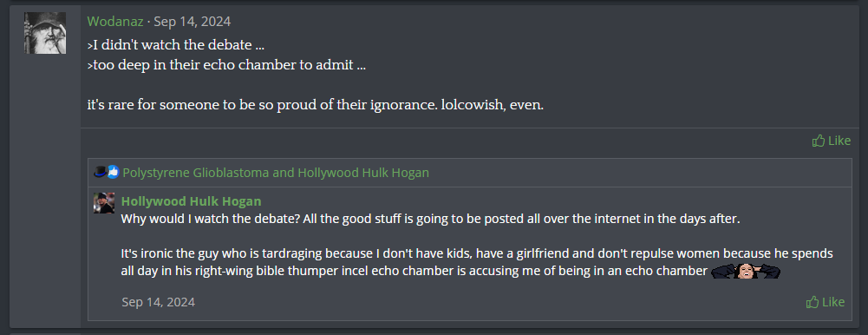This screenshot has height=335, width=868.
Task: Click the quoted echo chamber line
Action: coord(226,65)
